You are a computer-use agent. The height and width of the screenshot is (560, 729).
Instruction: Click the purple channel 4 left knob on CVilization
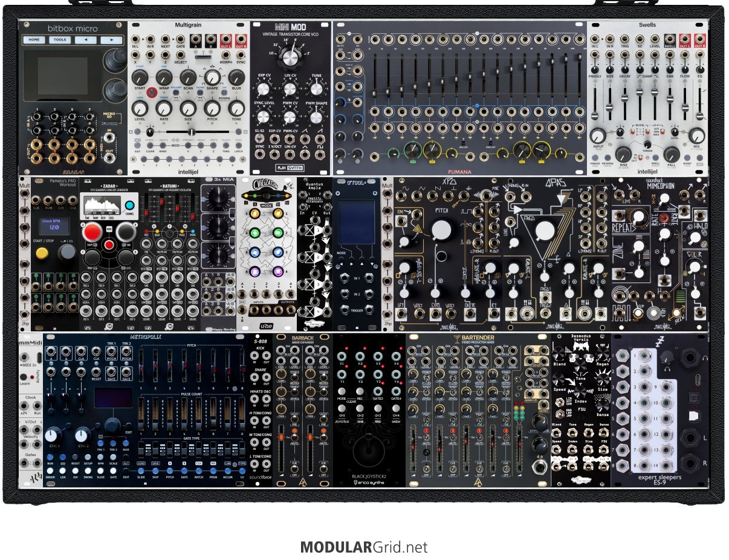[x=254, y=273]
